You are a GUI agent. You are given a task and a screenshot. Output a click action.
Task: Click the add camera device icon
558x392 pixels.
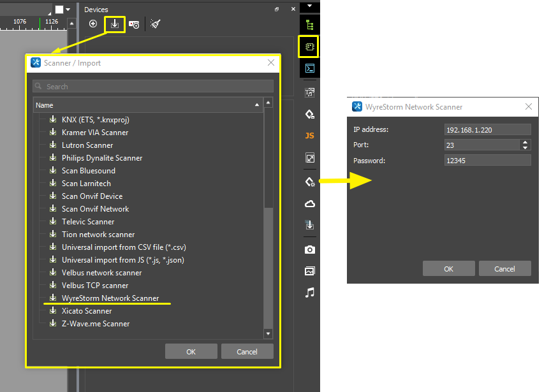(134, 24)
